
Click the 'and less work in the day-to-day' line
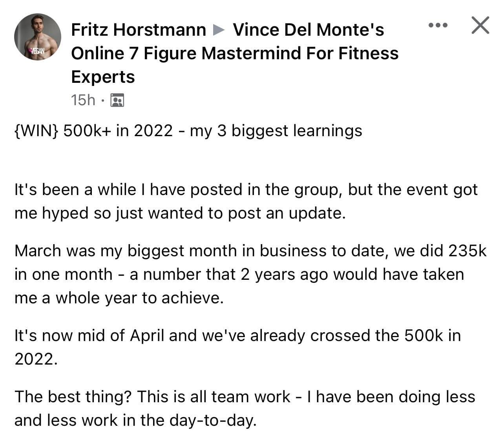135,421
